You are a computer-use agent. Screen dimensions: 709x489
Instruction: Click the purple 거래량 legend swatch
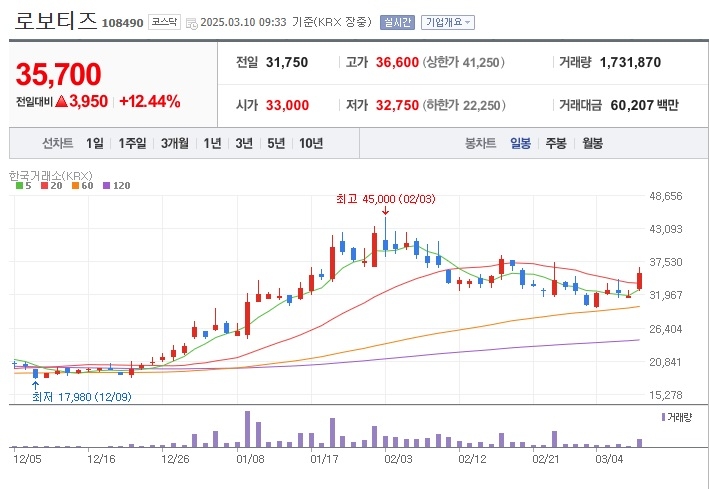663,417
